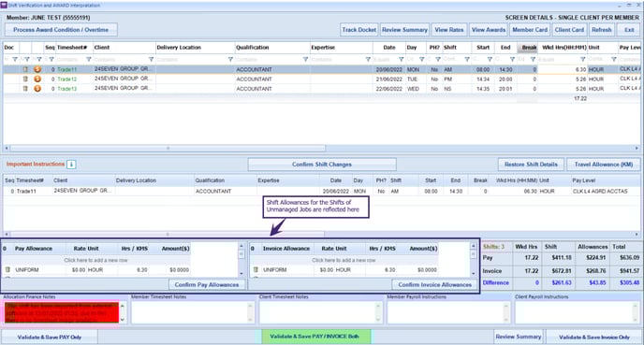Add a new row in Invoice Allowance grid
The height and width of the screenshot is (345, 644).
click(344, 260)
